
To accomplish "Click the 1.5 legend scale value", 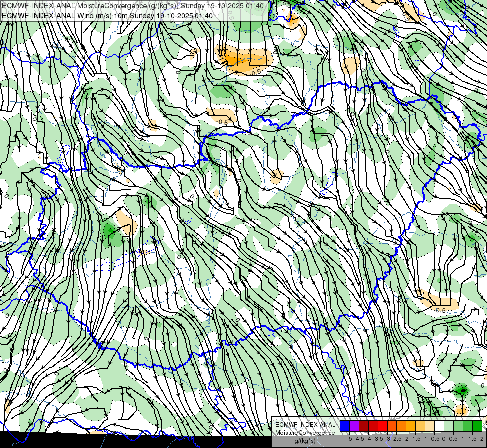I will pyautogui.click(x=473, y=439).
